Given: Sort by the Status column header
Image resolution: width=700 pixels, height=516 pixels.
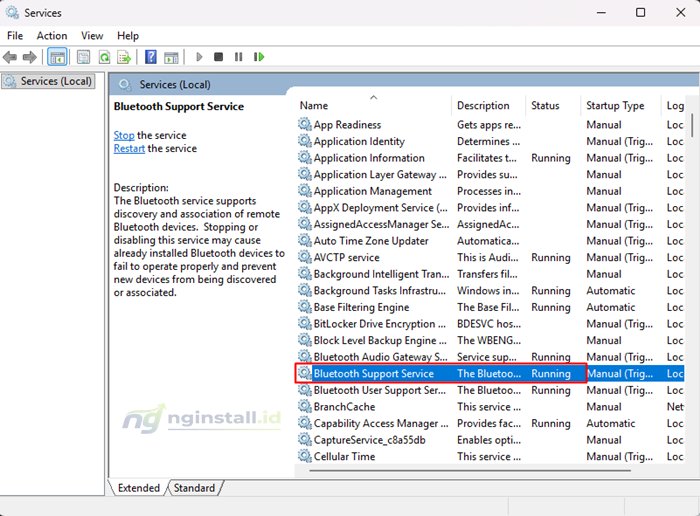Looking at the screenshot, I should click(x=553, y=105).
